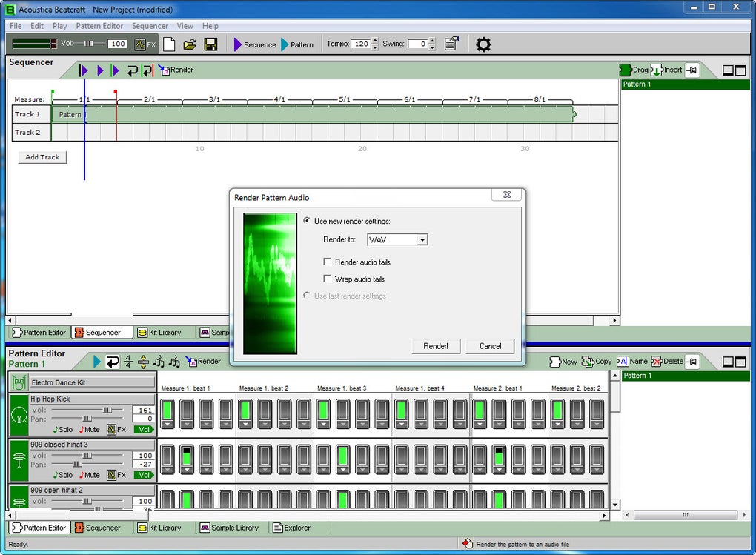
Task: Decrease swing with down stepper arrow
Action: click(432, 47)
